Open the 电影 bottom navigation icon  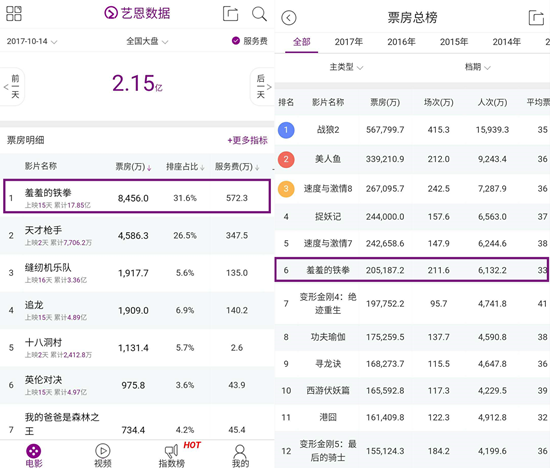[x=34, y=451]
